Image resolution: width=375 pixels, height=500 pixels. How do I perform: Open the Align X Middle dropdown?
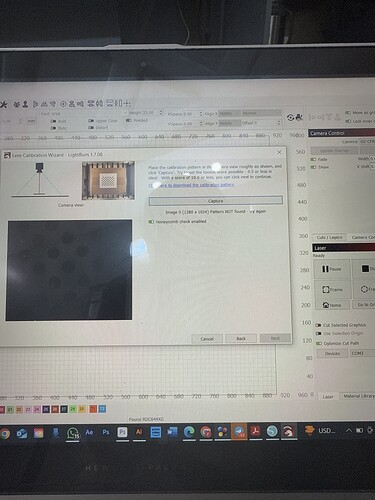[229, 114]
